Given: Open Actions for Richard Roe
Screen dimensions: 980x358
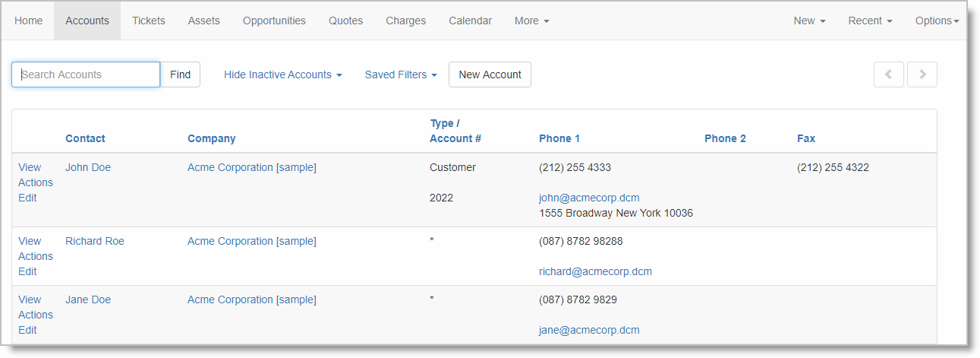Looking at the screenshot, I should point(36,256).
